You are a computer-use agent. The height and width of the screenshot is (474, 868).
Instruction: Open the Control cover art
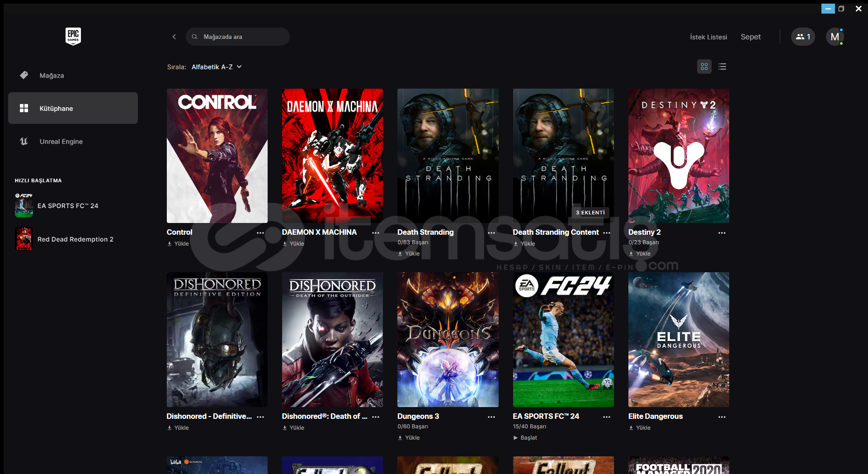(217, 156)
